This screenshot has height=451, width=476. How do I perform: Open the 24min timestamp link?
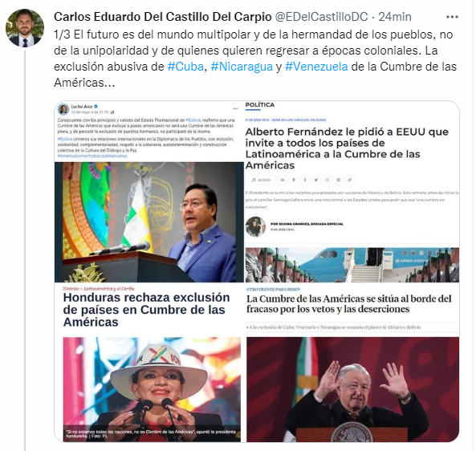coord(395,17)
